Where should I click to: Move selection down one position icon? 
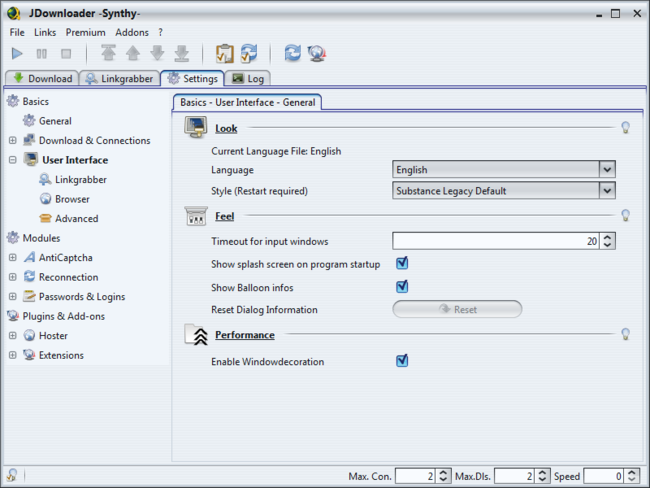tap(158, 53)
